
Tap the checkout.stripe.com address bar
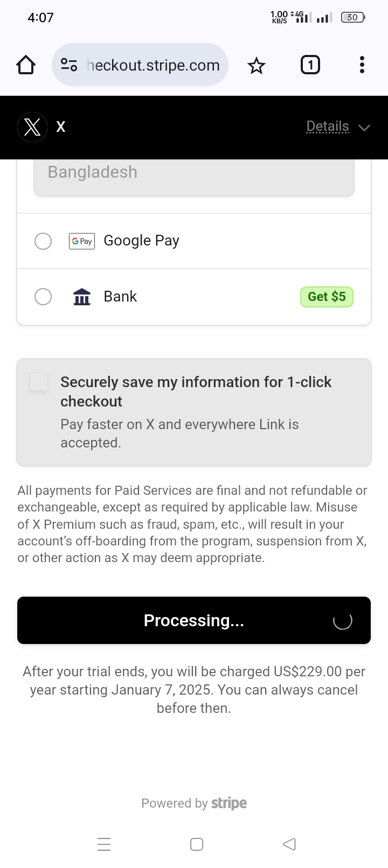[x=153, y=65]
